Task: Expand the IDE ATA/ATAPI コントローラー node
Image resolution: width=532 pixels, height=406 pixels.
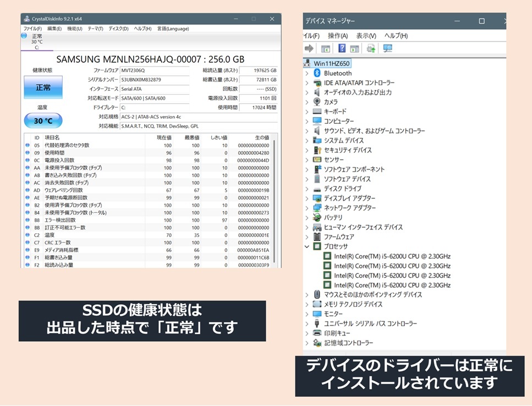Action: pos(307,83)
